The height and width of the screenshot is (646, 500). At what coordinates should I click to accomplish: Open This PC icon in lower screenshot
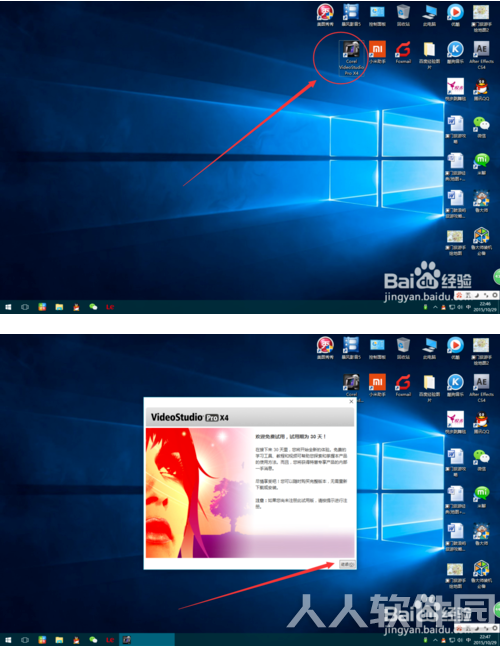click(x=429, y=348)
